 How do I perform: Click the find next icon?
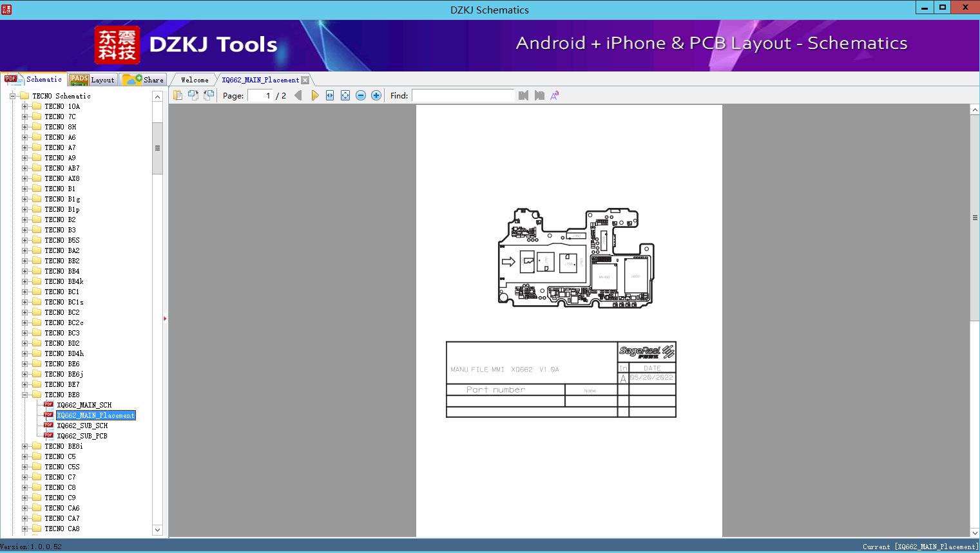[x=539, y=95]
